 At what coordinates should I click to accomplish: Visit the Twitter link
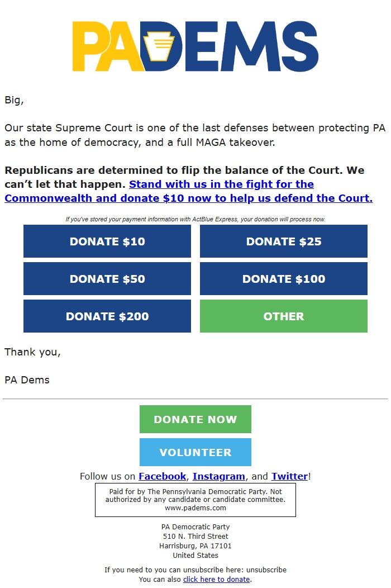pos(289,476)
